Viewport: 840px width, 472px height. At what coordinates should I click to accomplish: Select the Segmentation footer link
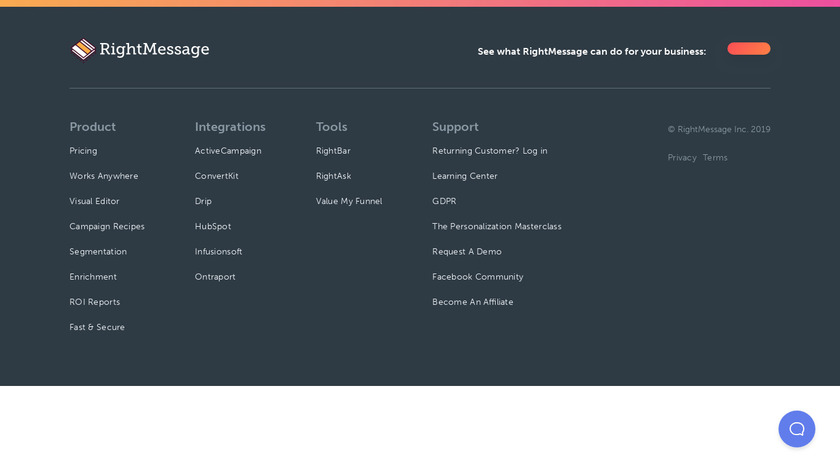click(98, 252)
